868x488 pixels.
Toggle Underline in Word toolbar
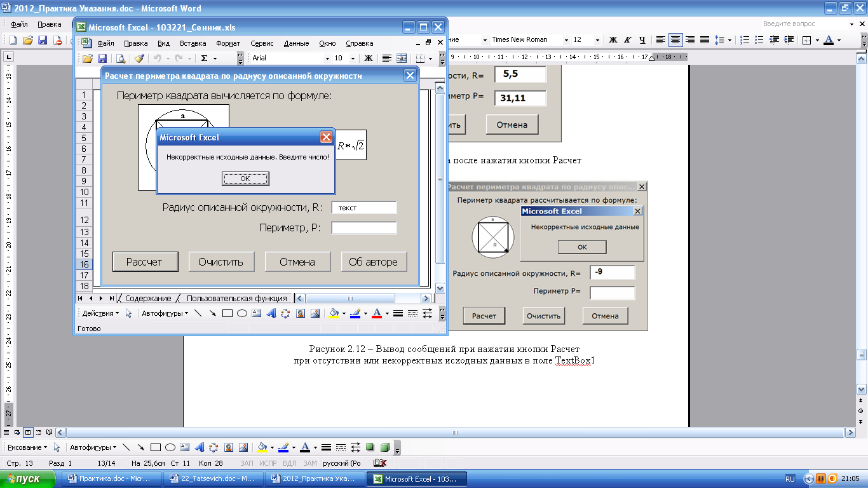[x=642, y=39]
